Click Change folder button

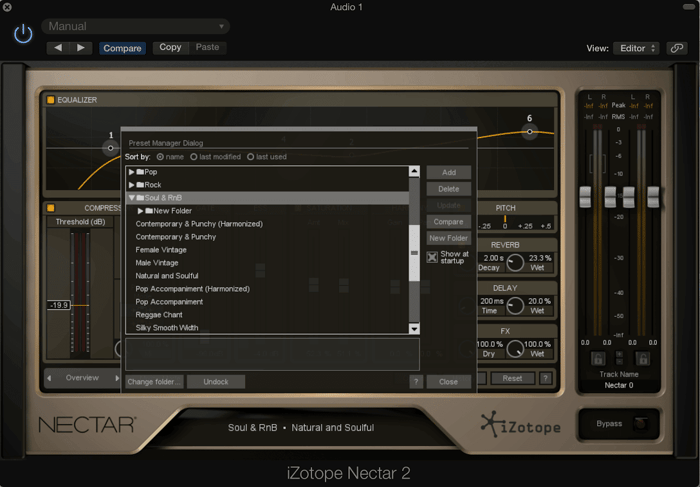[154, 382]
